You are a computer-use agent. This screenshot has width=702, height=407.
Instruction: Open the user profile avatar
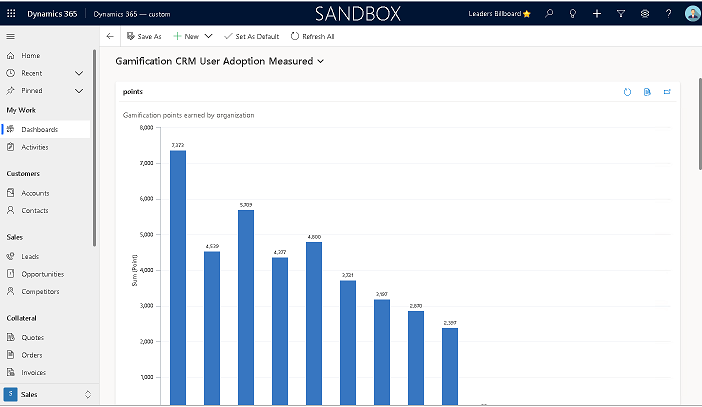[x=693, y=13]
